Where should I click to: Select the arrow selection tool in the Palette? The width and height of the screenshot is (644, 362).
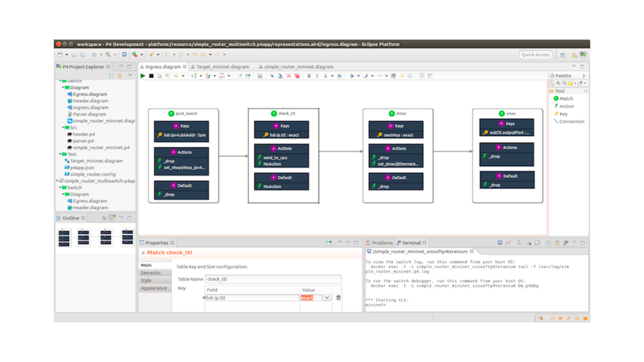pyautogui.click(x=552, y=83)
